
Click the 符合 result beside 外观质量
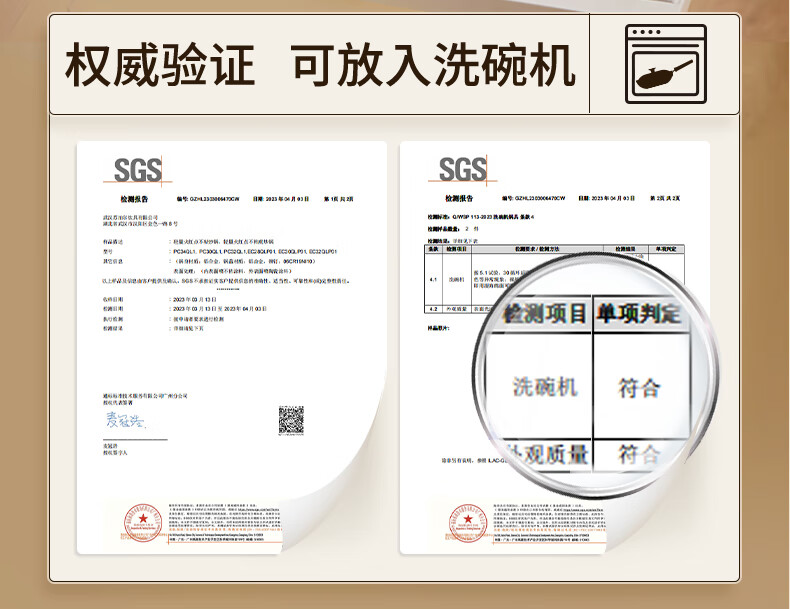point(639,454)
